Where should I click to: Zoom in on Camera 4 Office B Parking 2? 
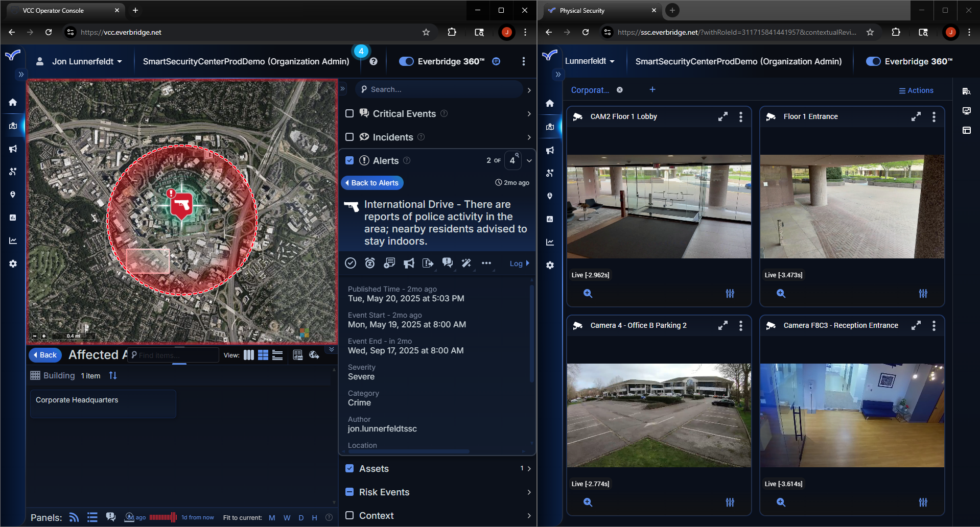pos(588,502)
